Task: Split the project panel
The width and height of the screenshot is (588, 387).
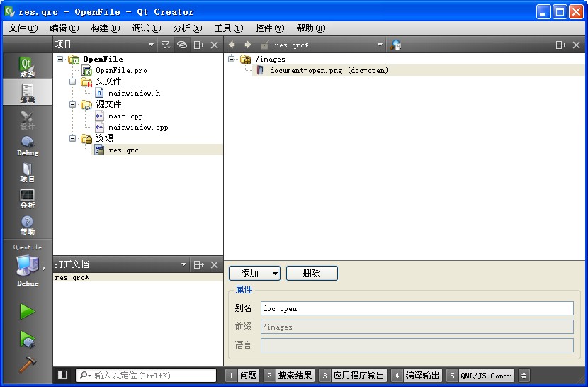Action: point(199,45)
